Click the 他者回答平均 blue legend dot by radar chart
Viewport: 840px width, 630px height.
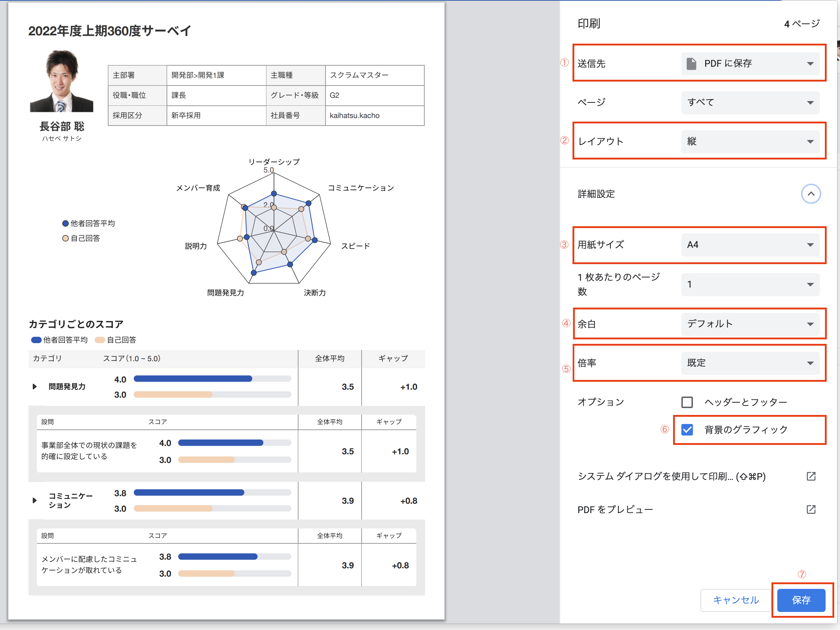(x=65, y=223)
